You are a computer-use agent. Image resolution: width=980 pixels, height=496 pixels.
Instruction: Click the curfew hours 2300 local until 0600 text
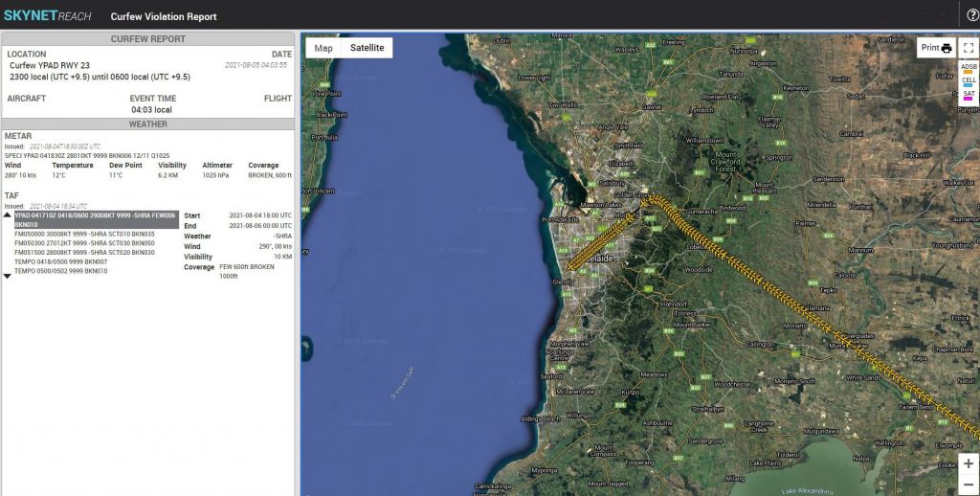(x=100, y=77)
